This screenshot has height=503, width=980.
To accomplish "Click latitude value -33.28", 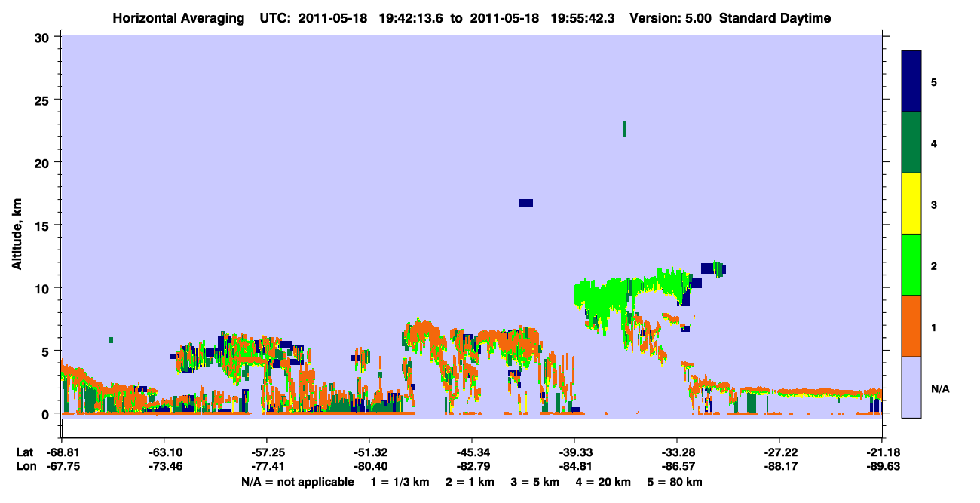I will (x=677, y=452).
